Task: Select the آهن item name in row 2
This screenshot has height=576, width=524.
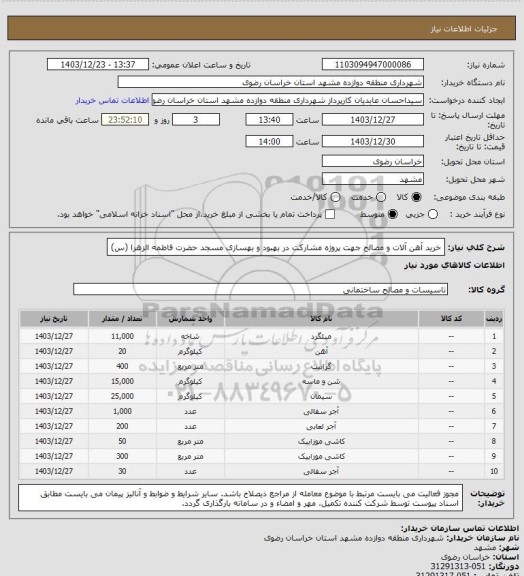Action: pos(322,352)
